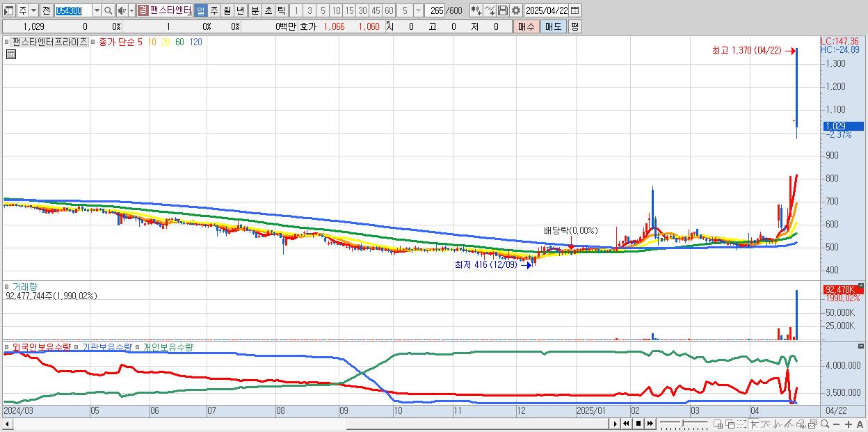Switch to tick (틱) chart period
The height and width of the screenshot is (432, 868).
(x=280, y=10)
